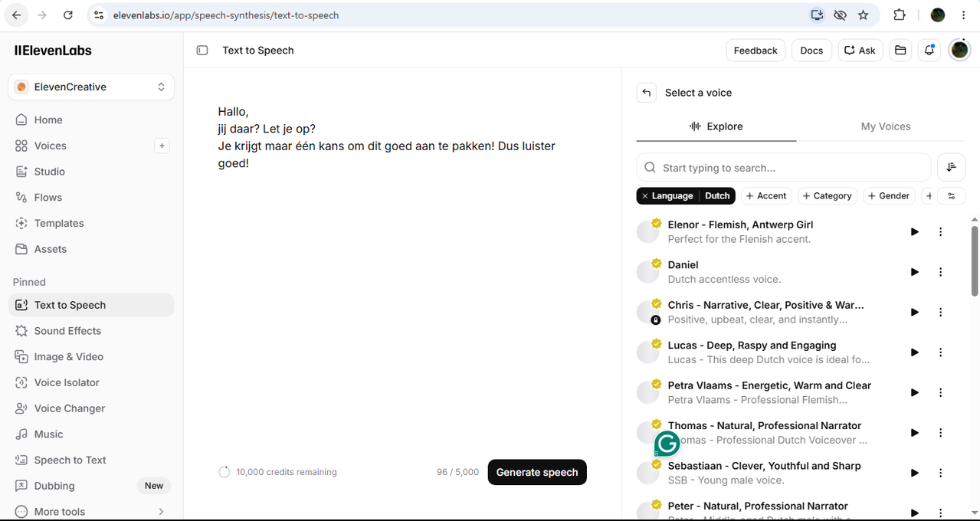
Task: Play Chris Narrative voice preview
Action: [x=914, y=312]
